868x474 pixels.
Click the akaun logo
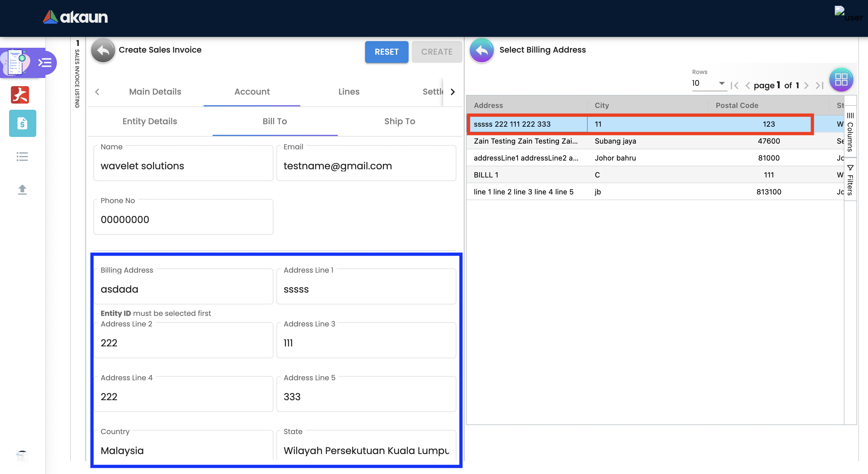point(75,17)
